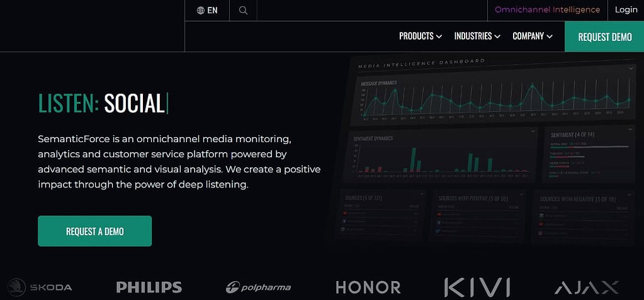This screenshot has height=300, width=644.
Task: Click the Skoda logo
Action: click(x=40, y=287)
